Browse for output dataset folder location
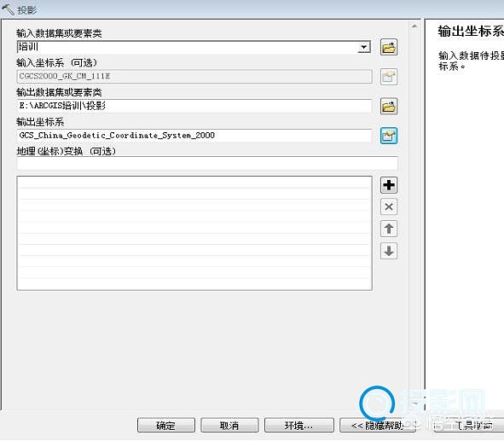This screenshot has height=441, width=504. pos(389,107)
